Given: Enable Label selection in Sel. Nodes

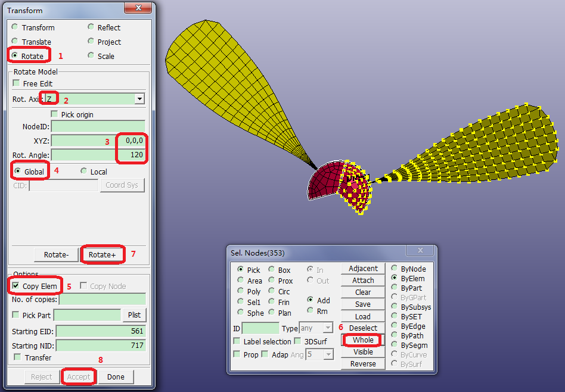Looking at the screenshot, I should click(237, 341).
